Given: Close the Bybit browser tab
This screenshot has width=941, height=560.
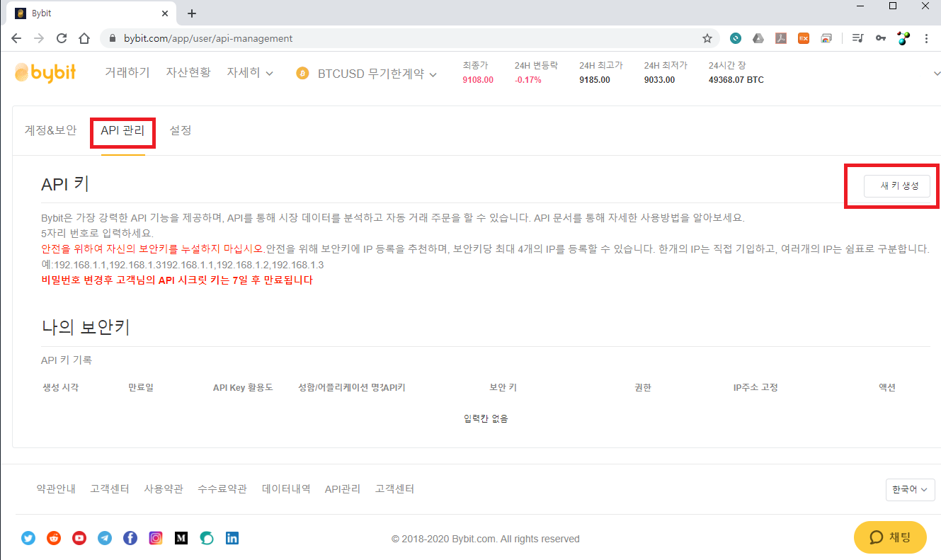Looking at the screenshot, I should tap(165, 13).
